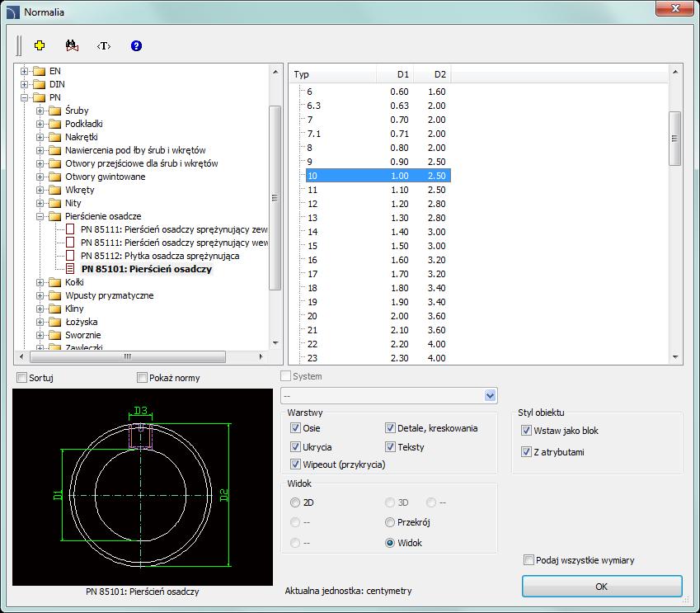Image resolution: width=700 pixels, height=613 pixels.
Task: Select PN 85111 sprężynujący wew tree item
Action: 174,243
